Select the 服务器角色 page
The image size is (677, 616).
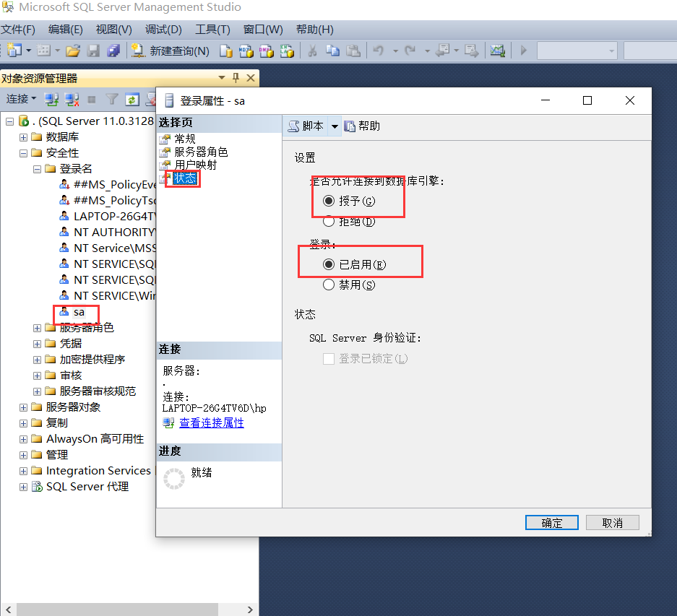[201, 152]
